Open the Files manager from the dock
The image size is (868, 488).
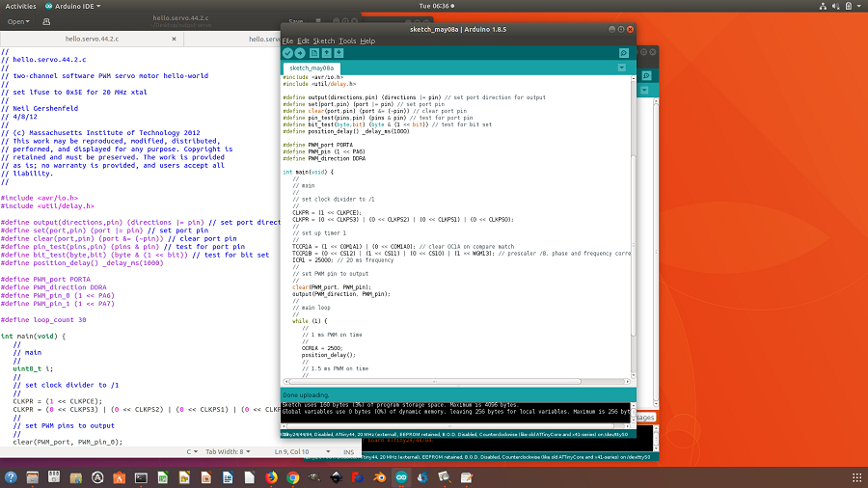(32, 477)
